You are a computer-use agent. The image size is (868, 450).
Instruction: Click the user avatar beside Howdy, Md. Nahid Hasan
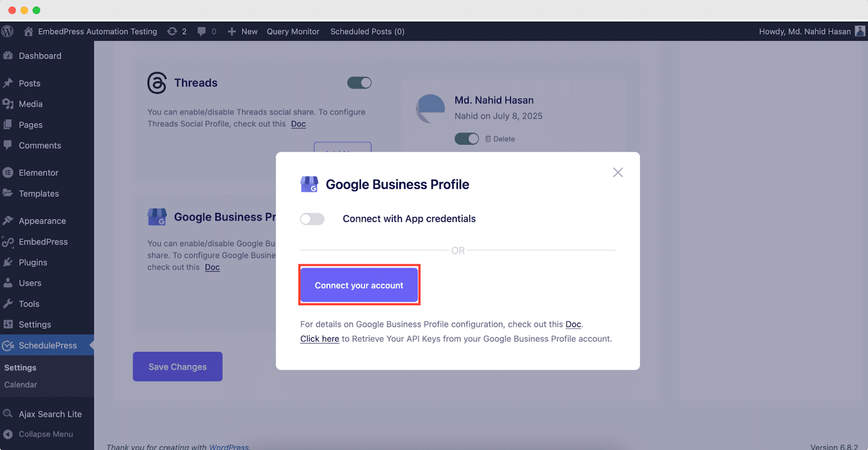click(x=860, y=31)
